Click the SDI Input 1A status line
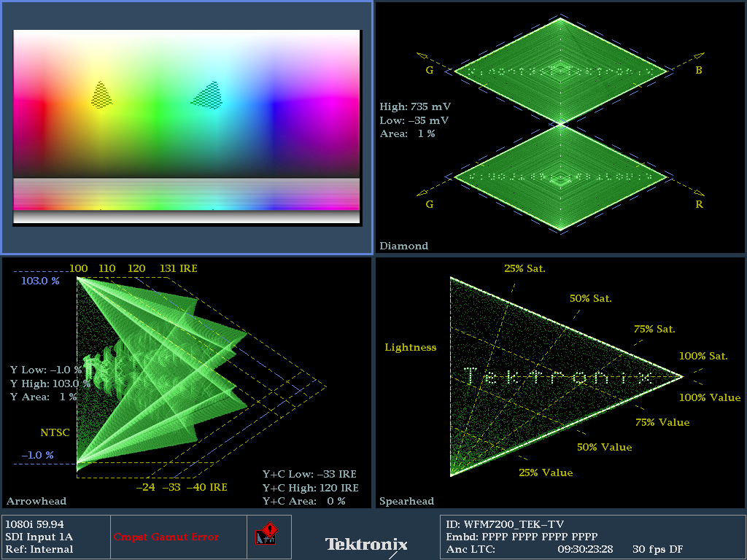747x560 pixels. point(39,537)
